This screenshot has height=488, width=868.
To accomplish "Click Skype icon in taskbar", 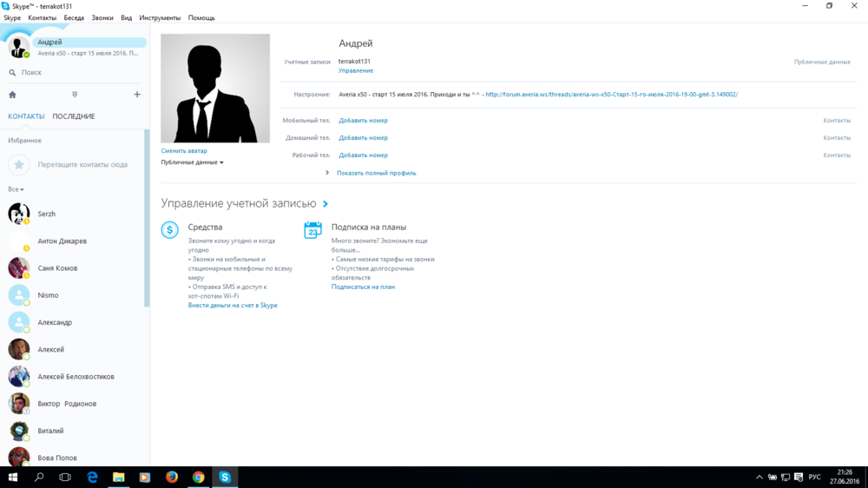I will coord(225,477).
